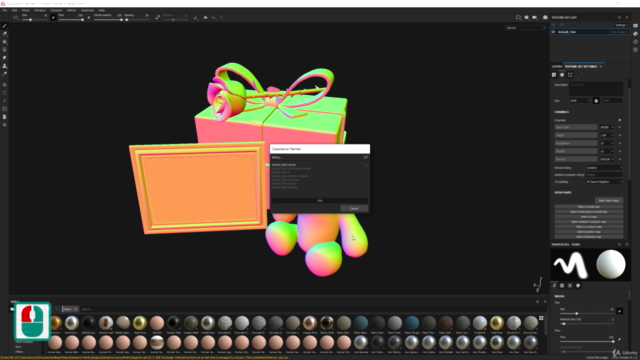Open Base Color format dropdown
640x360 pixels.
607,127
